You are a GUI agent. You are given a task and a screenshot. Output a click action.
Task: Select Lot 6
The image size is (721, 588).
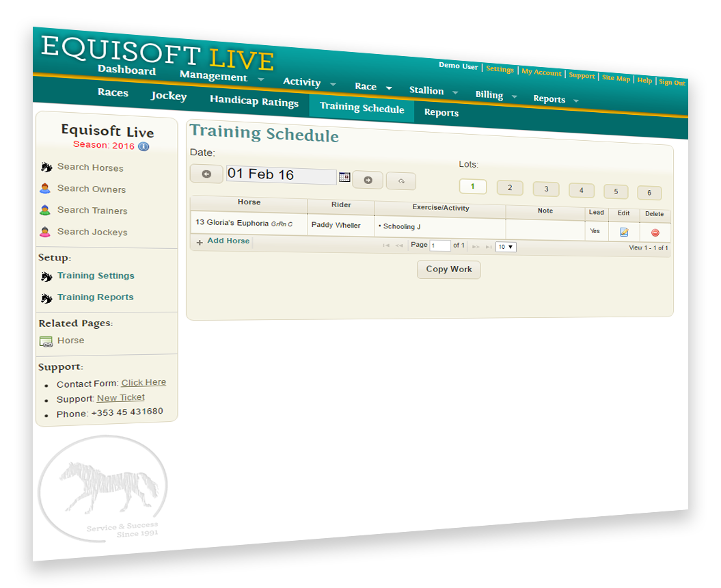pyautogui.click(x=649, y=193)
